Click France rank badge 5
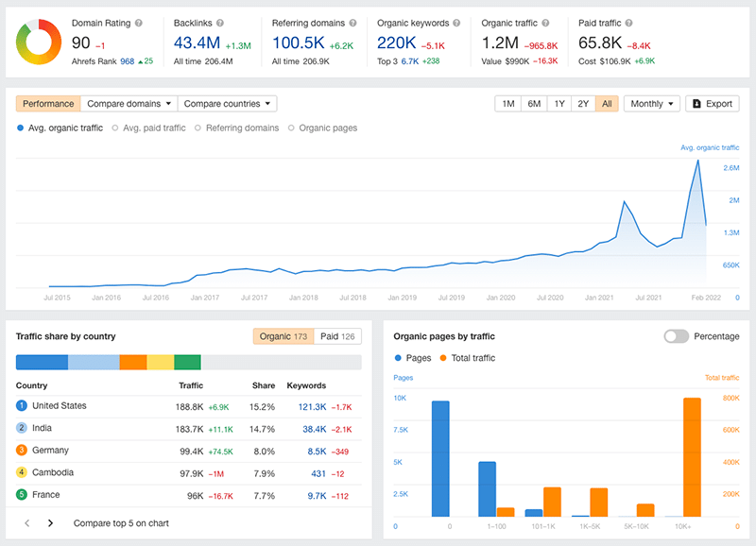 pyautogui.click(x=22, y=494)
